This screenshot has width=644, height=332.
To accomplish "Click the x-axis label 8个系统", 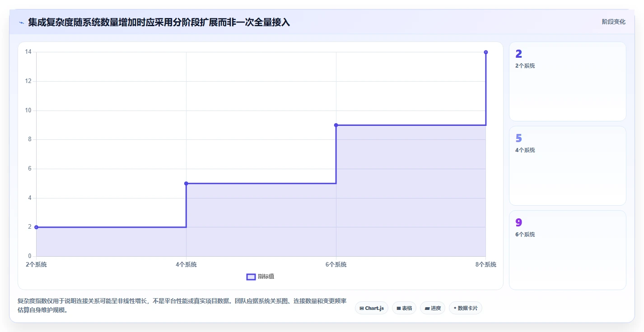I will coord(486,265).
